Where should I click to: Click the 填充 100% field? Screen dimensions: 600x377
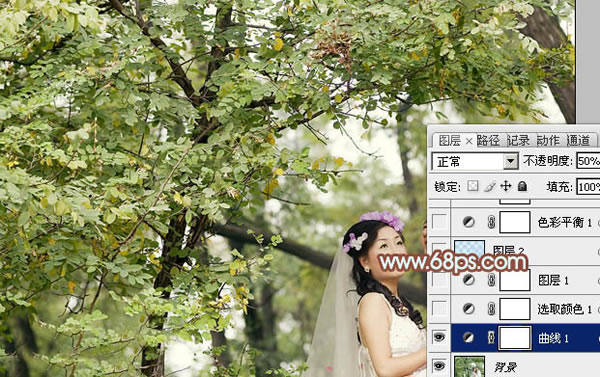[588, 187]
